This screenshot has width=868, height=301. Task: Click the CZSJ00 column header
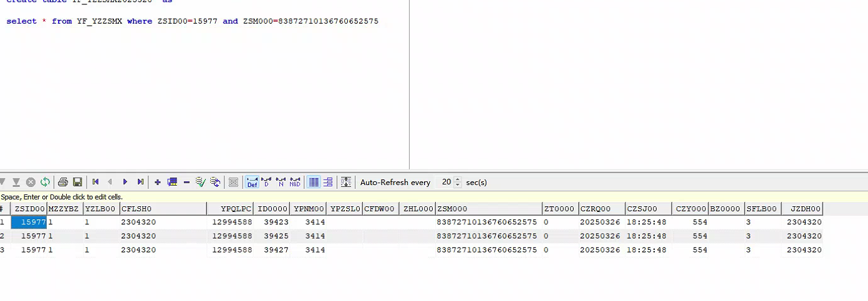[649, 209]
